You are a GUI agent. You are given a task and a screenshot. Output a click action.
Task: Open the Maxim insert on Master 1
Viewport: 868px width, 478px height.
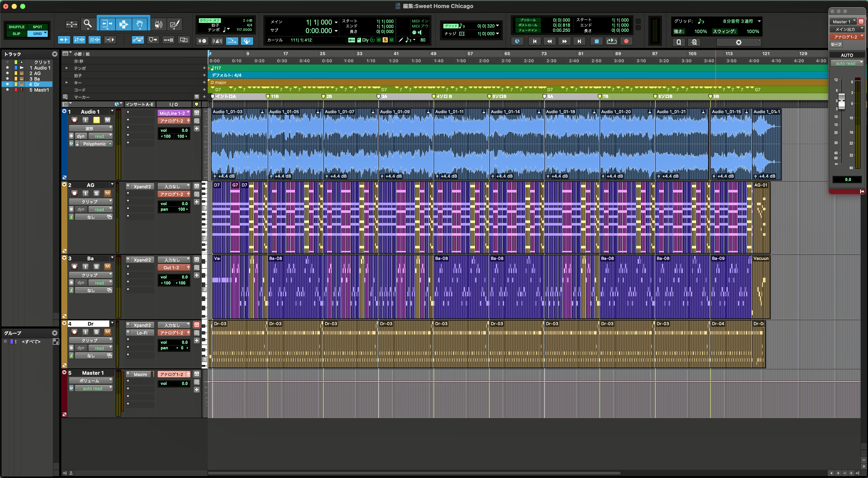(x=140, y=374)
